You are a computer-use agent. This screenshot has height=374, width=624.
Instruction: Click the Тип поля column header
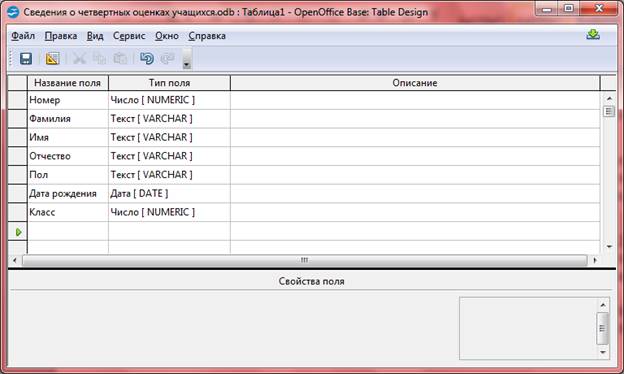click(x=169, y=83)
